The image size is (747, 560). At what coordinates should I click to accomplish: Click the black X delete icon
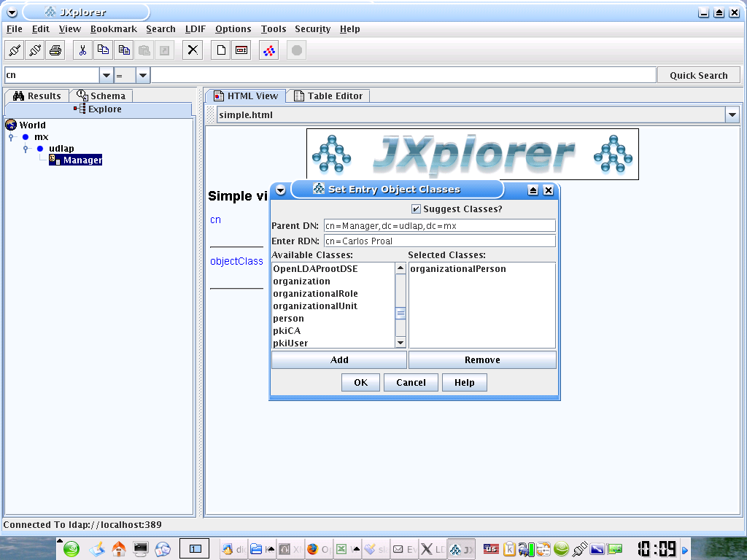(x=193, y=50)
